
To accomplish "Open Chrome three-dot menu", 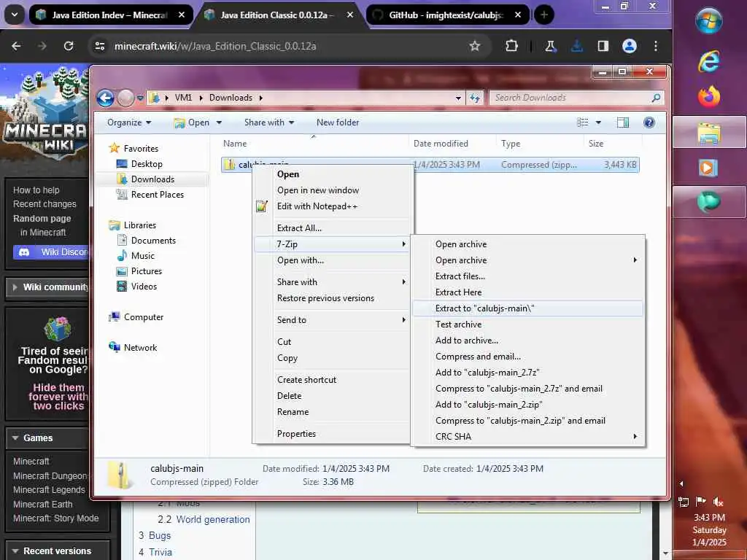I will (x=656, y=46).
